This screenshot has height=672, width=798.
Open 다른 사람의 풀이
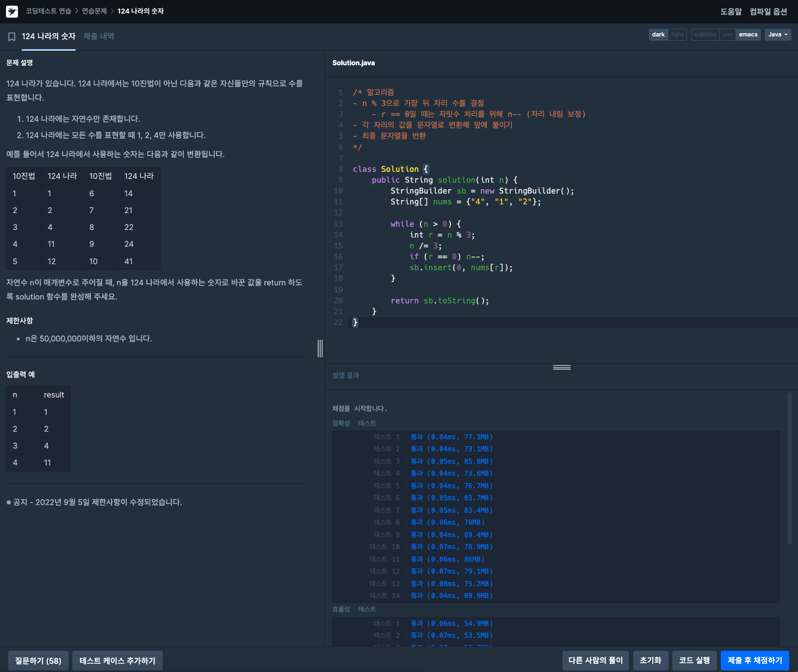click(596, 660)
